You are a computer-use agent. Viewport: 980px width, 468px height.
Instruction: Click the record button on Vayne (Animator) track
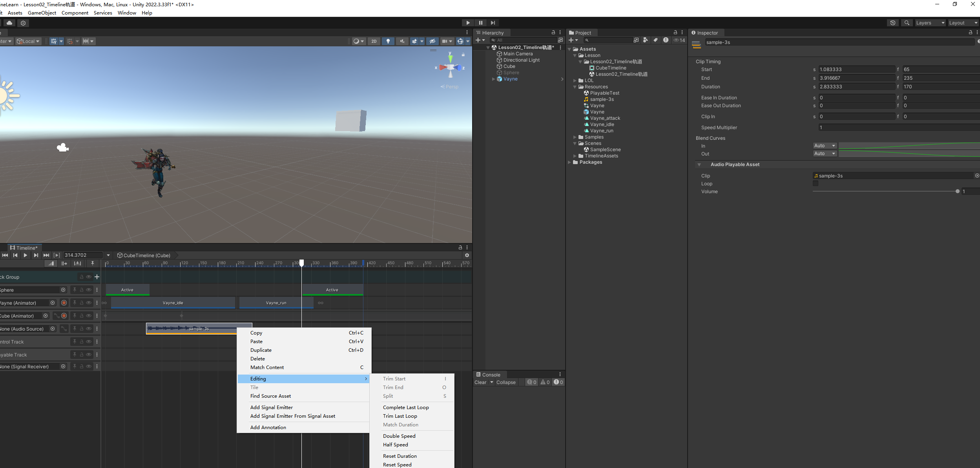tap(64, 303)
